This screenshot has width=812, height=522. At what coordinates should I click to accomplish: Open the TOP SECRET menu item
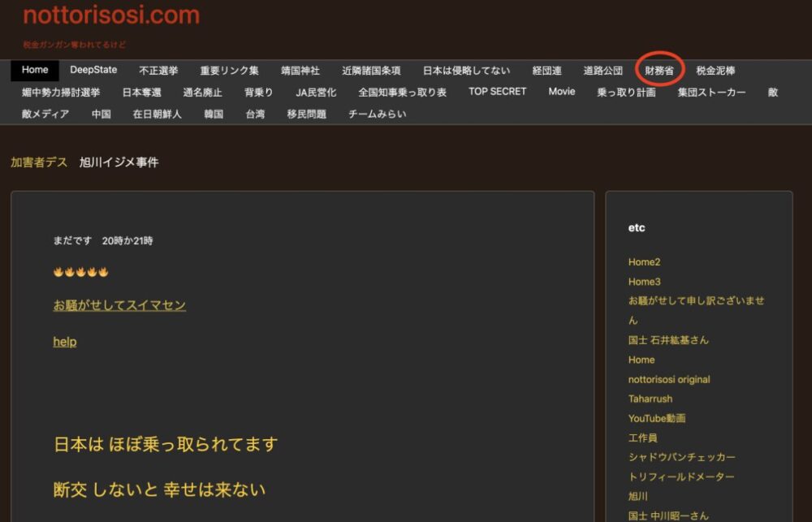(x=497, y=92)
